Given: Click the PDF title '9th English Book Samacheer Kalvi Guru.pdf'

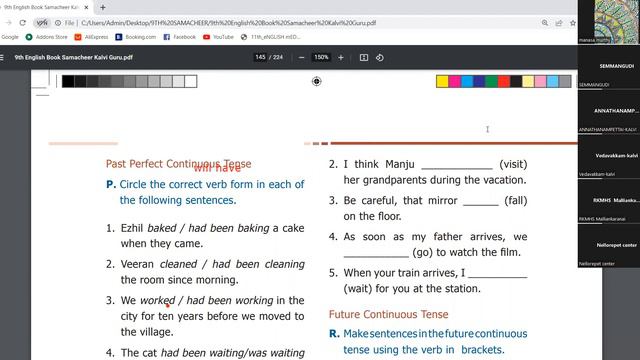Looking at the screenshot, I should [73, 58].
